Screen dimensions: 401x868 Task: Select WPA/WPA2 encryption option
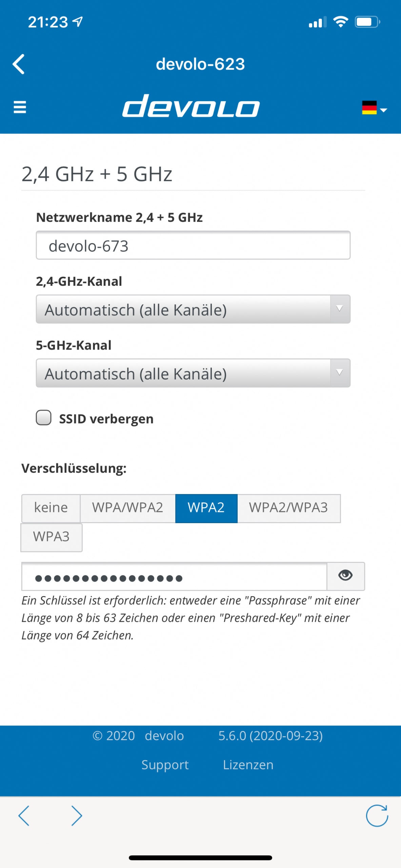tap(128, 508)
